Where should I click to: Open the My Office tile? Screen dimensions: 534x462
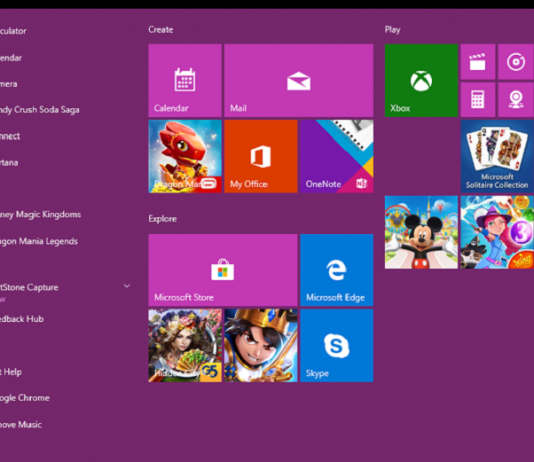(261, 156)
